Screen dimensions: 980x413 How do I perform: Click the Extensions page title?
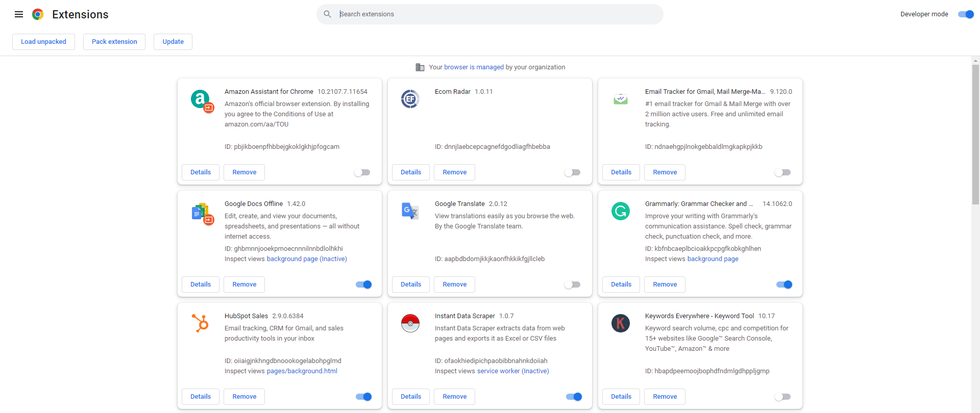(x=80, y=14)
